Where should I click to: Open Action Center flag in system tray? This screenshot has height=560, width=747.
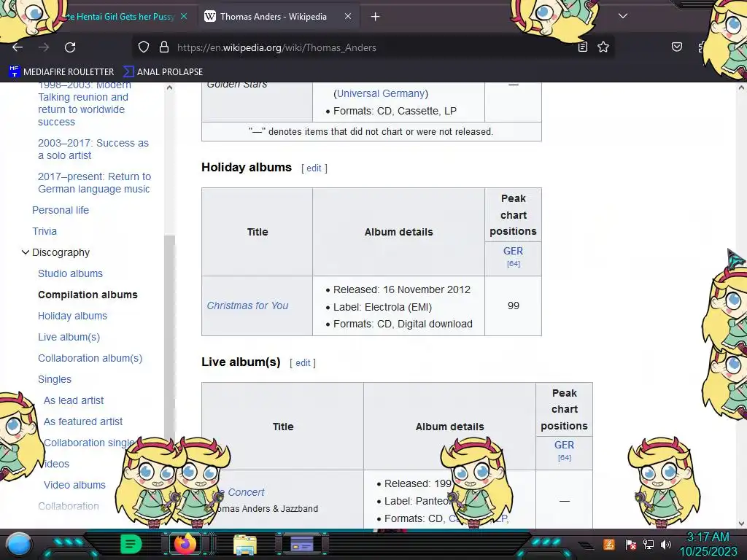click(x=630, y=544)
